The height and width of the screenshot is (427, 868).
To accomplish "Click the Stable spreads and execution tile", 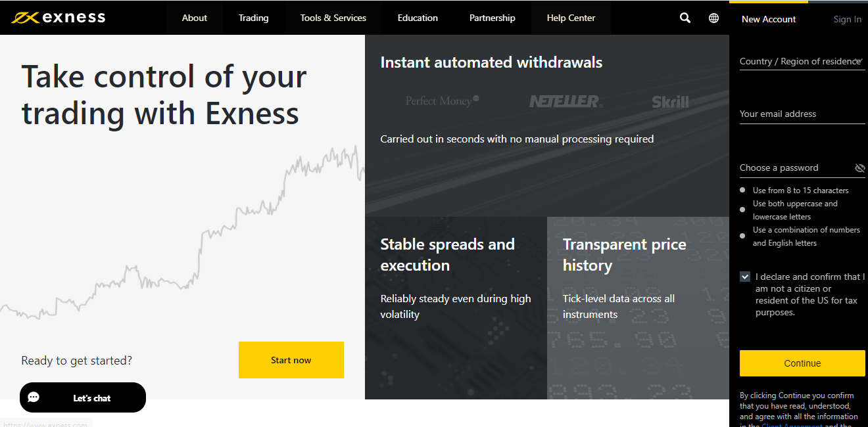I will tap(456, 308).
